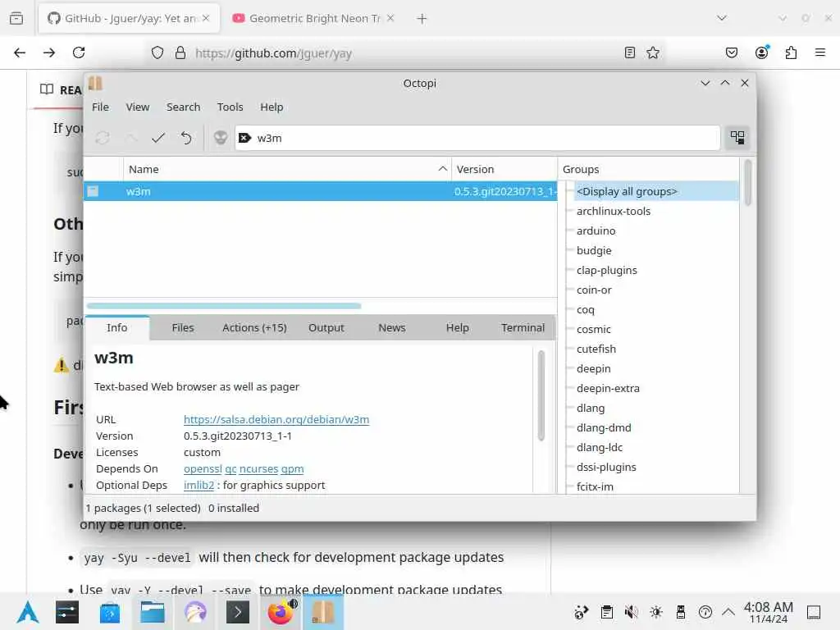Open Tools menu in Octopi
The width and height of the screenshot is (840, 630).
click(230, 107)
